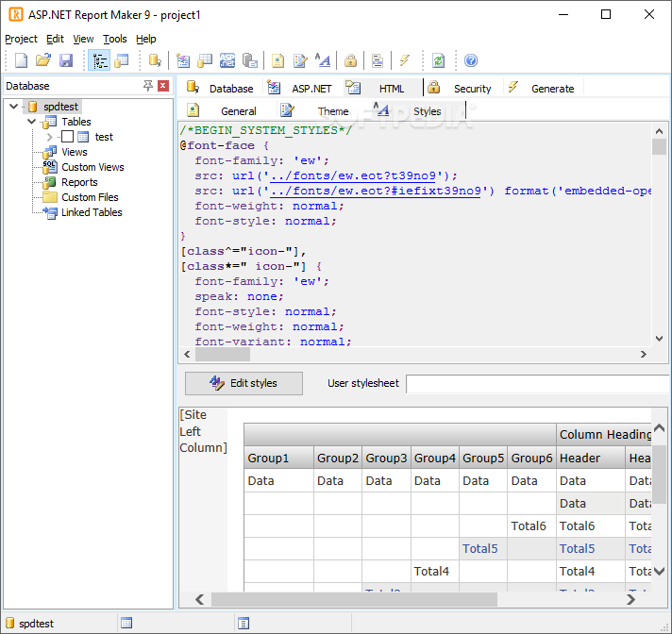672x634 pixels.
Task: Click the Theme edit toolbar icon
Action: [300, 60]
